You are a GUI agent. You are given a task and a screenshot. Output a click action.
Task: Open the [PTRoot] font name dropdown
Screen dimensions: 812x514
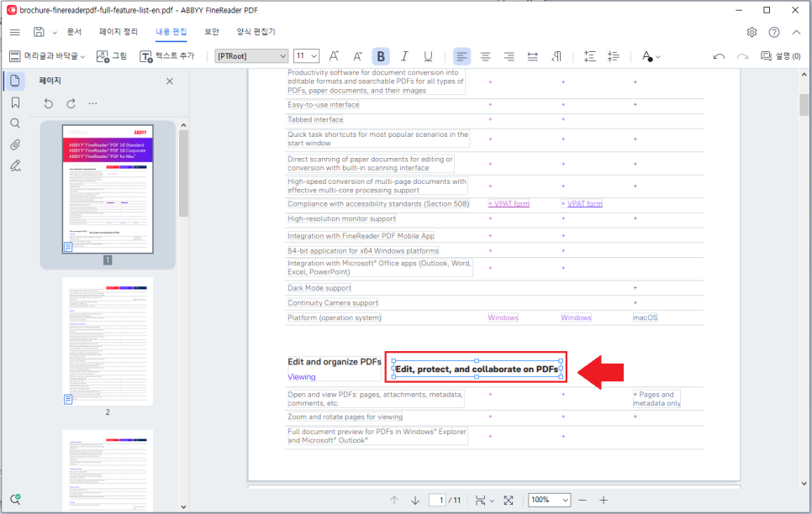[251, 56]
